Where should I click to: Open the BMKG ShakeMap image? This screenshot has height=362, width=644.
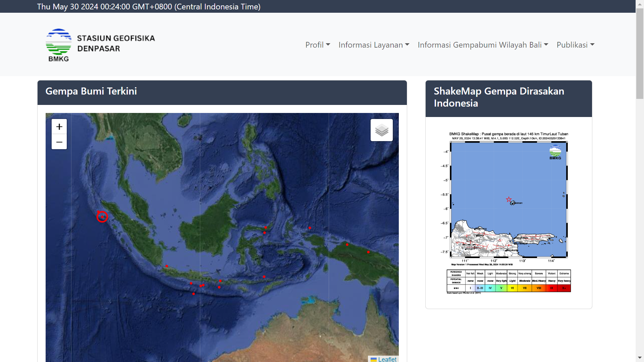point(508,201)
